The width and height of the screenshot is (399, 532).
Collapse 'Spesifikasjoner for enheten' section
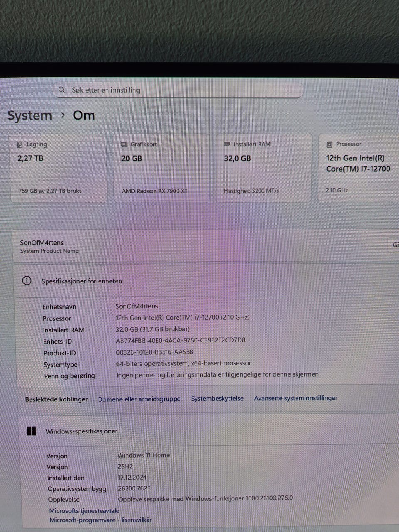[206, 281]
